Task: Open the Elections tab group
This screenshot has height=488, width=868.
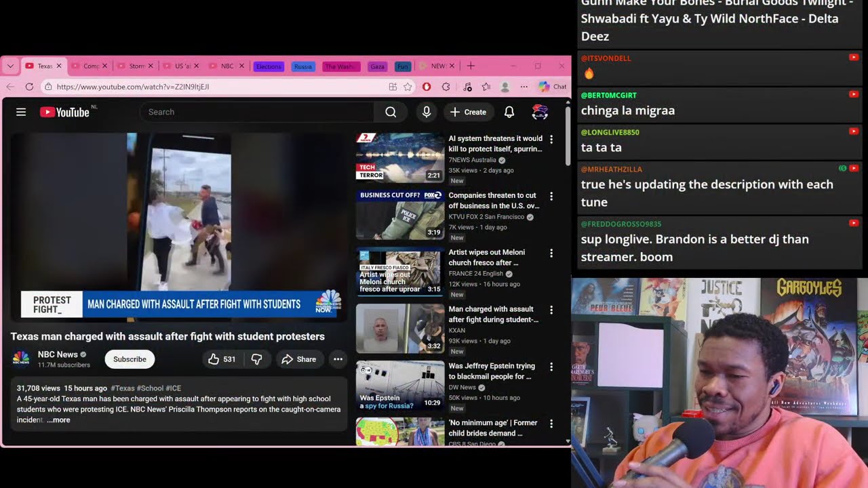Action: 269,66
